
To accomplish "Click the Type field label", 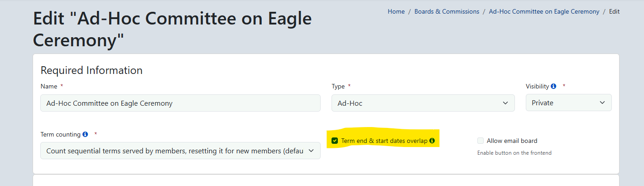I will pos(338,86).
